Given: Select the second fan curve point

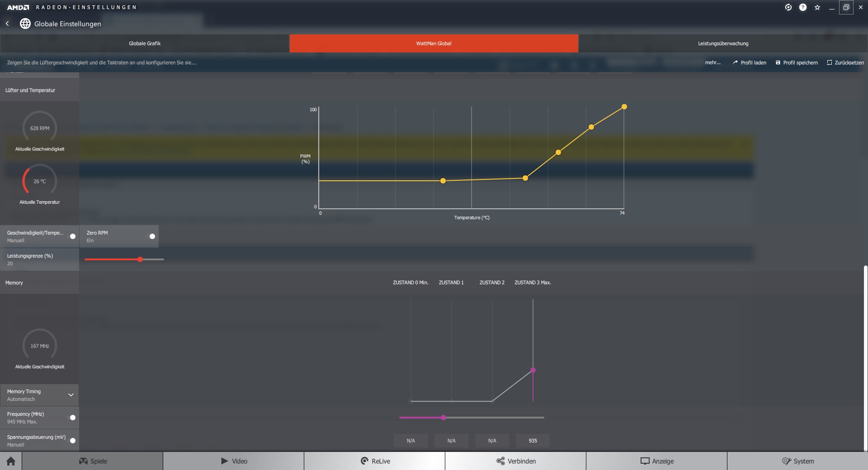Looking at the screenshot, I should coord(525,178).
